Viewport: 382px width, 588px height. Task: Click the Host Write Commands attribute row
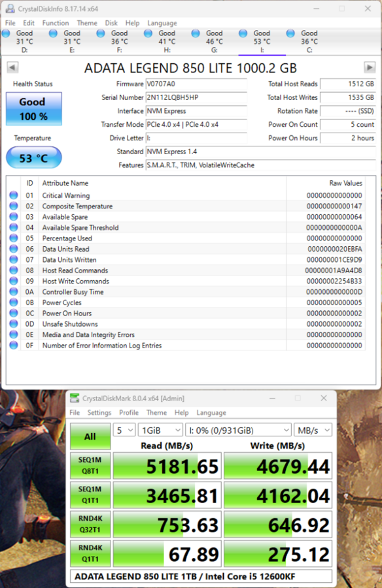click(x=186, y=281)
